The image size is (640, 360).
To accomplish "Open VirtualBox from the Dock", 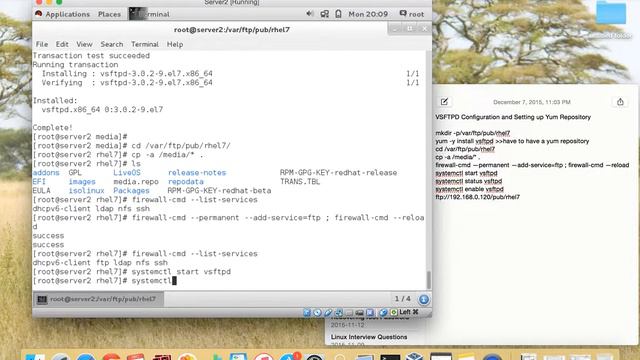I will (x=415, y=356).
